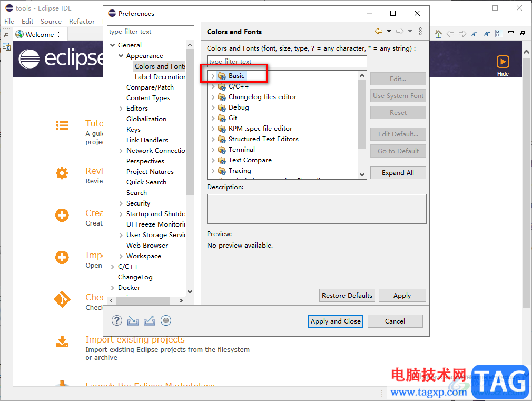Screen dimensions: 532x401
Task: Expand the Git colors category
Action: [x=213, y=118]
